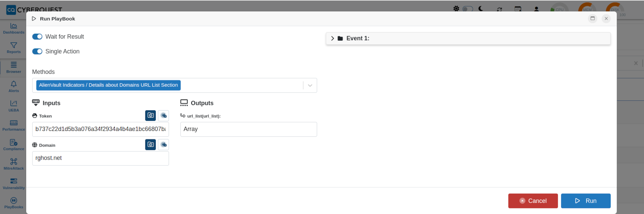Click the Run button
This screenshot has height=214, width=644.
tap(586, 201)
